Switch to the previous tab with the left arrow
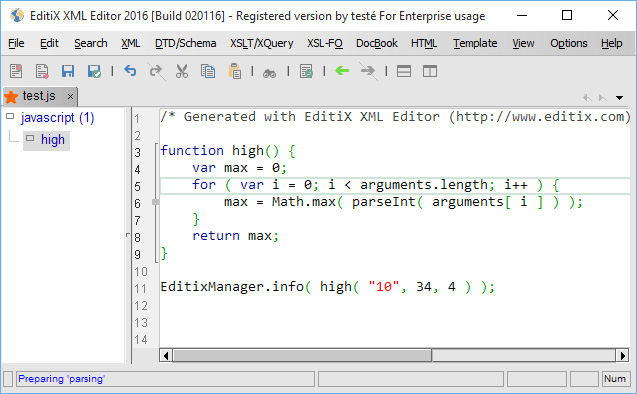Image resolution: width=637 pixels, height=394 pixels. click(x=587, y=97)
